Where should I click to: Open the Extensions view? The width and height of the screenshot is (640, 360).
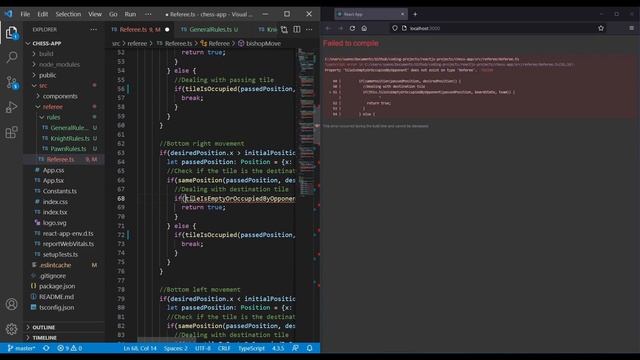tap(11, 132)
